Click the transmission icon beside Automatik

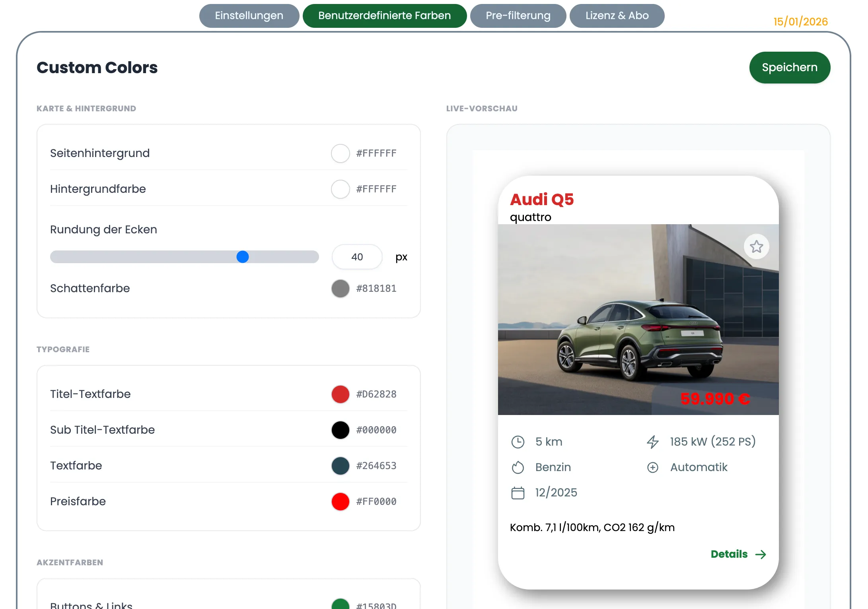click(652, 467)
